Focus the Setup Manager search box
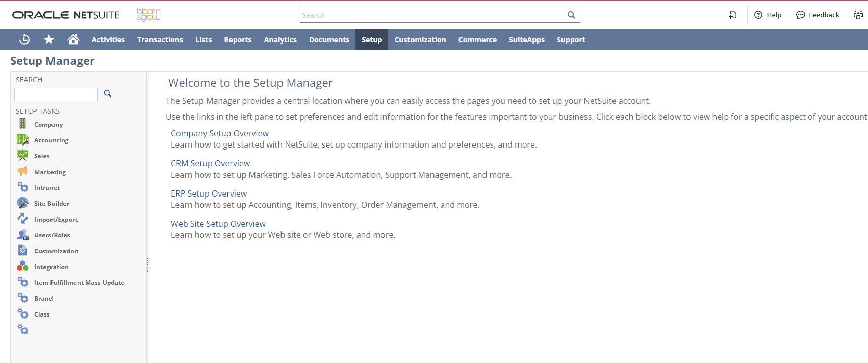The height and width of the screenshot is (363, 868). pos(56,94)
